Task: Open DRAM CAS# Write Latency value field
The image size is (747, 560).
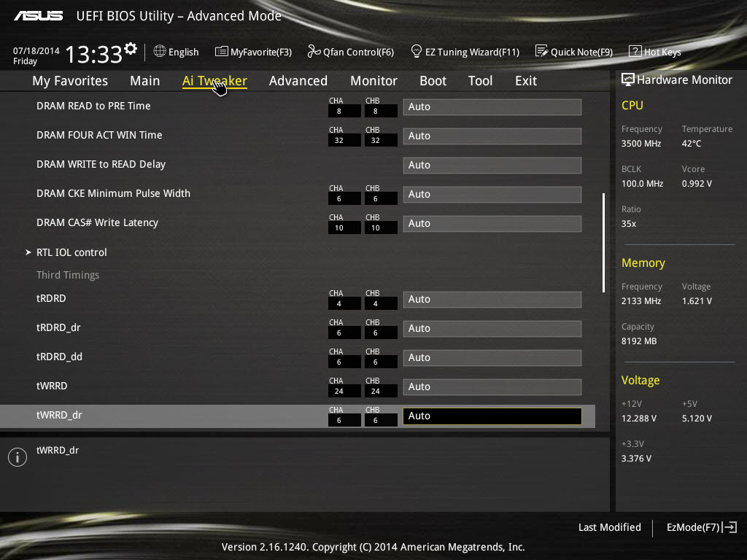Action: [492, 223]
